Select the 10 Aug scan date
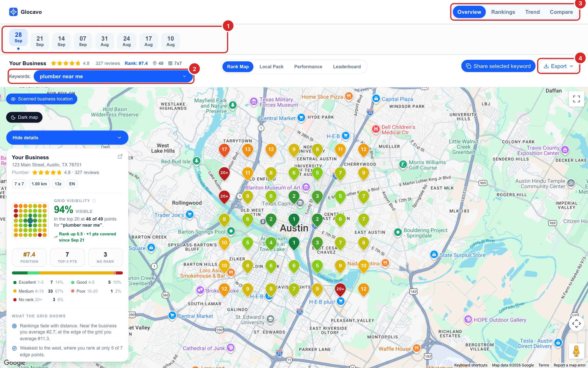 [x=170, y=41]
